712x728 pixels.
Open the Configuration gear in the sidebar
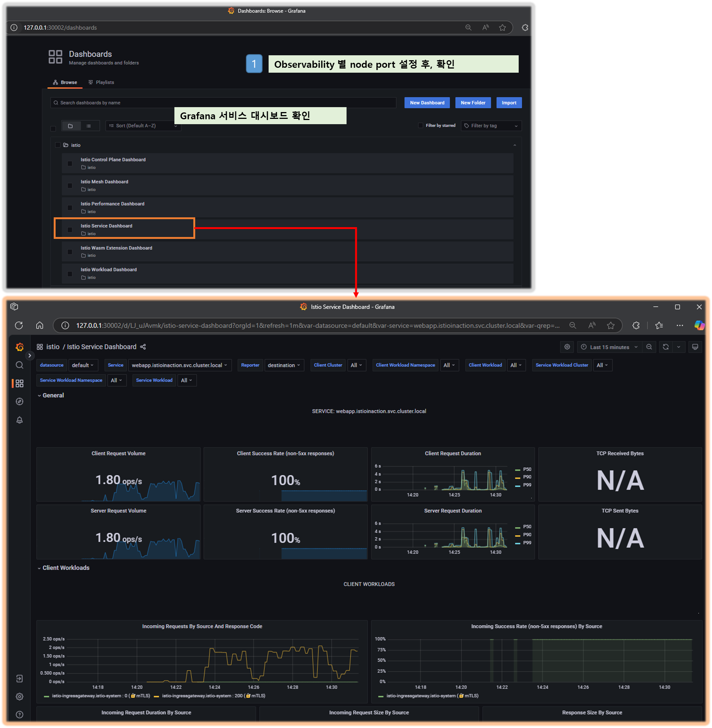tap(20, 697)
